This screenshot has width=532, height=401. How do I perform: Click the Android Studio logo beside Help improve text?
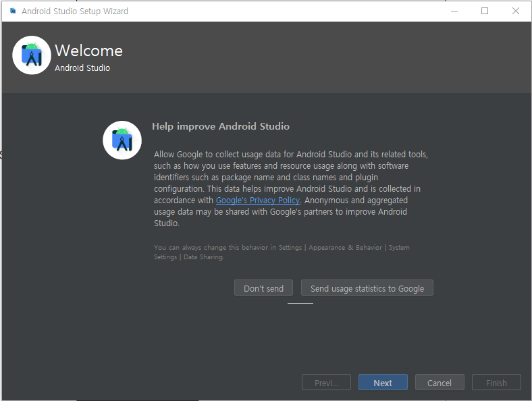click(122, 140)
